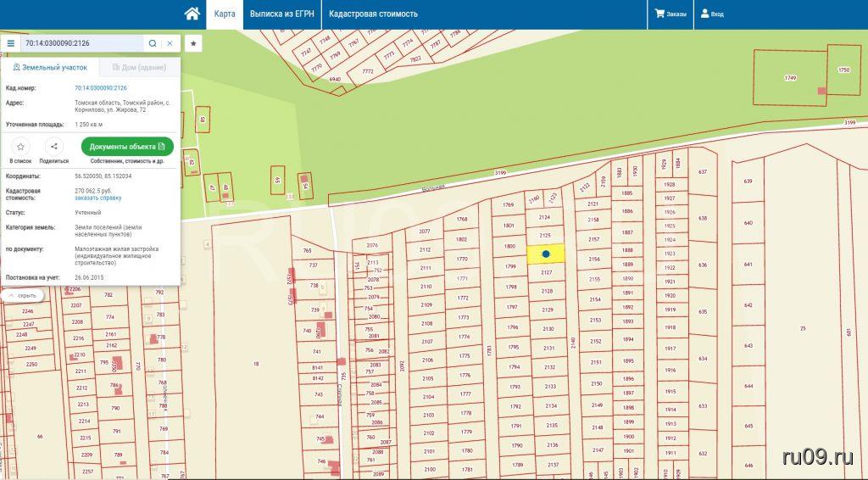The image size is (868, 480).
Task: Switch to 'Карта' tab
Action: click(x=225, y=14)
